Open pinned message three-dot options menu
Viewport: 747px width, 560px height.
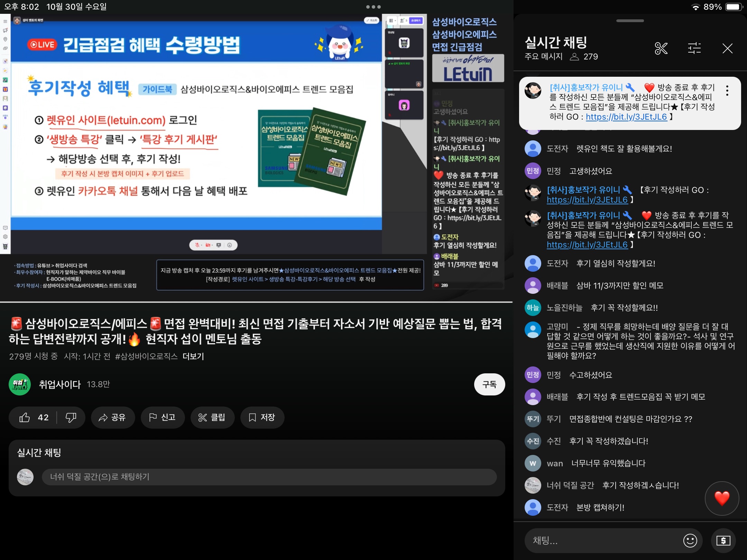point(727,91)
